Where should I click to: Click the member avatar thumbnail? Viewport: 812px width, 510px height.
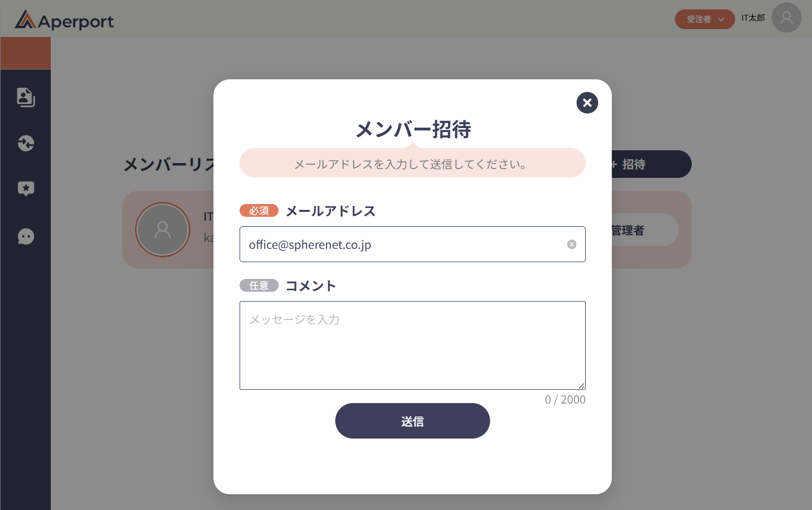click(x=163, y=230)
